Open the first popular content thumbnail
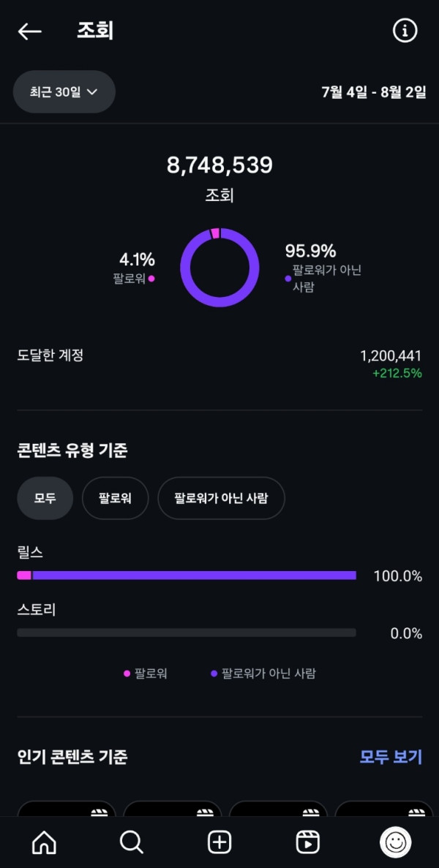The width and height of the screenshot is (439, 868). pyautogui.click(x=67, y=808)
